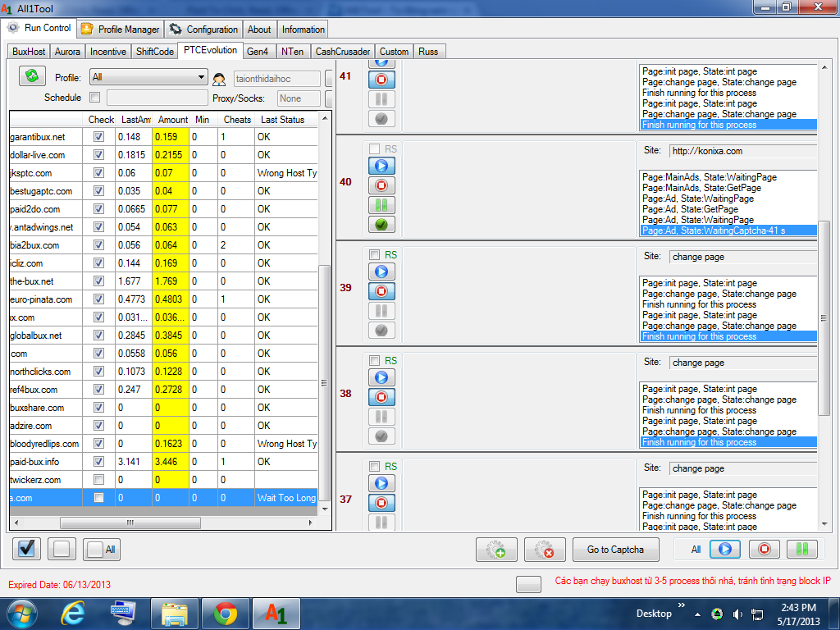Click the Go to Captcha button
Viewport: 840px width, 630px height.
coord(615,550)
